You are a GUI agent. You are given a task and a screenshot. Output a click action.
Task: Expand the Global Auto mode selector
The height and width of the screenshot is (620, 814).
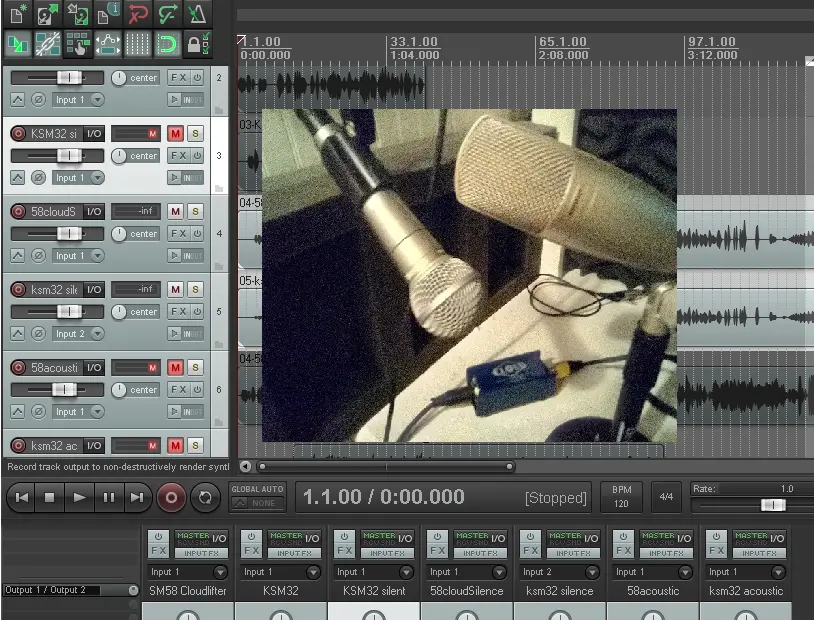pyautogui.click(x=257, y=503)
